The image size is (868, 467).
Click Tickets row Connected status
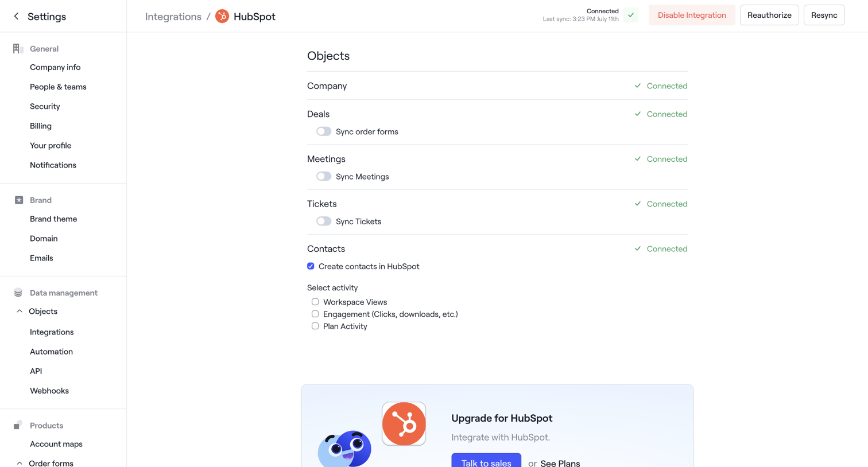click(x=661, y=204)
